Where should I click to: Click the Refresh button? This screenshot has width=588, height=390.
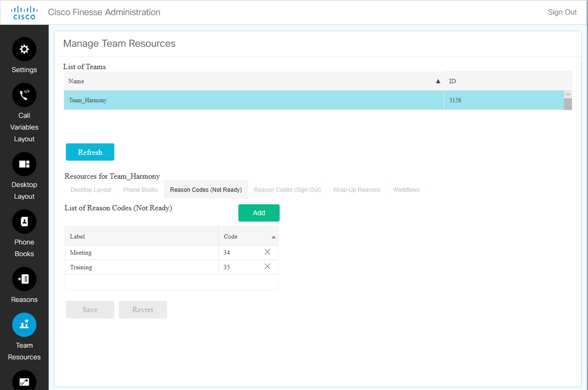[x=90, y=152]
